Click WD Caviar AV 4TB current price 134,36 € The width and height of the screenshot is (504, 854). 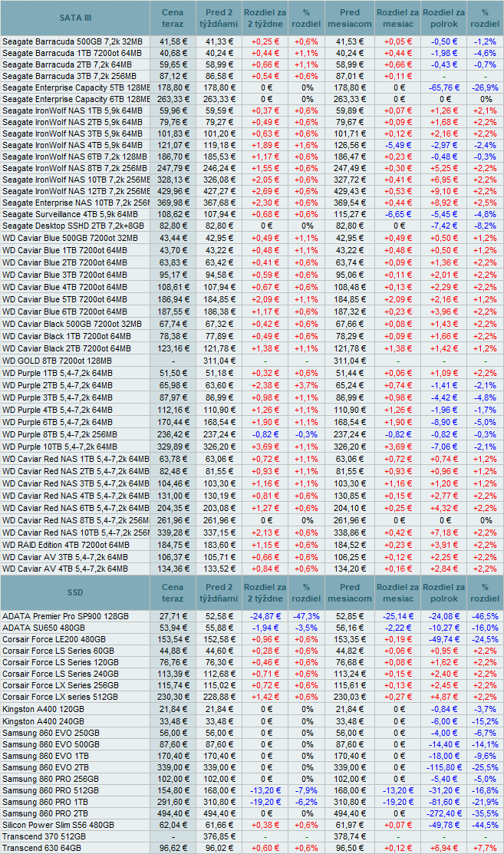click(x=174, y=569)
